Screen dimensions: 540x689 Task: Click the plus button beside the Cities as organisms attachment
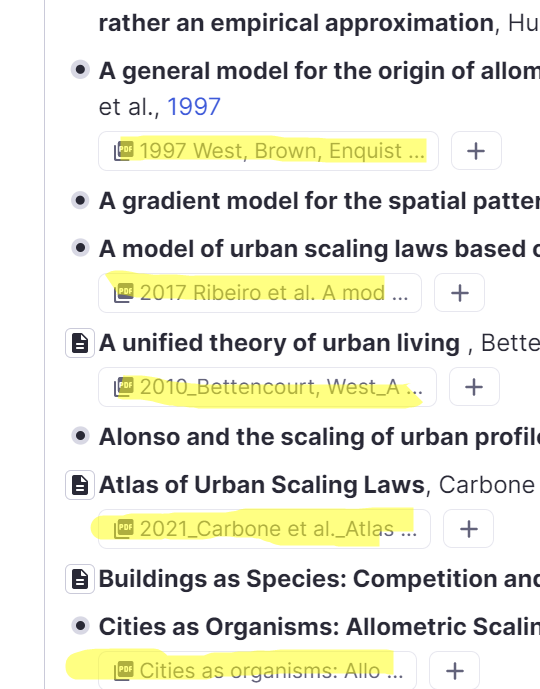tap(454, 671)
